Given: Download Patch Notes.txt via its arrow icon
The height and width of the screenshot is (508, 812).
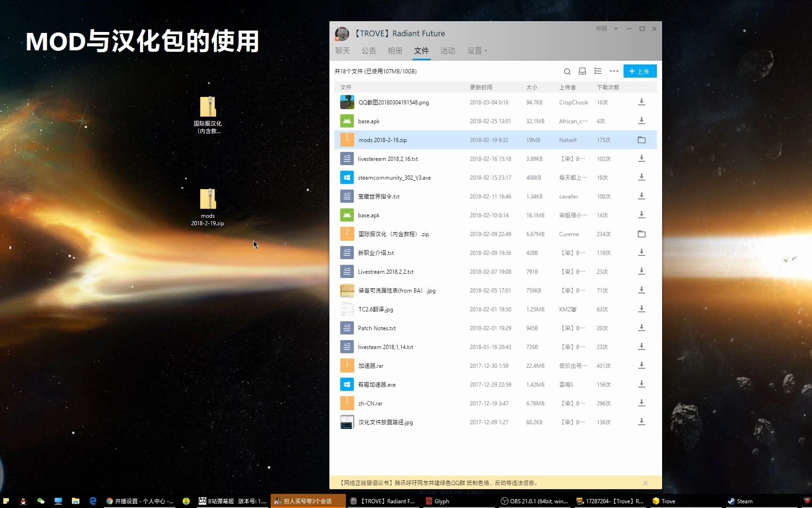Looking at the screenshot, I should 641,328.
